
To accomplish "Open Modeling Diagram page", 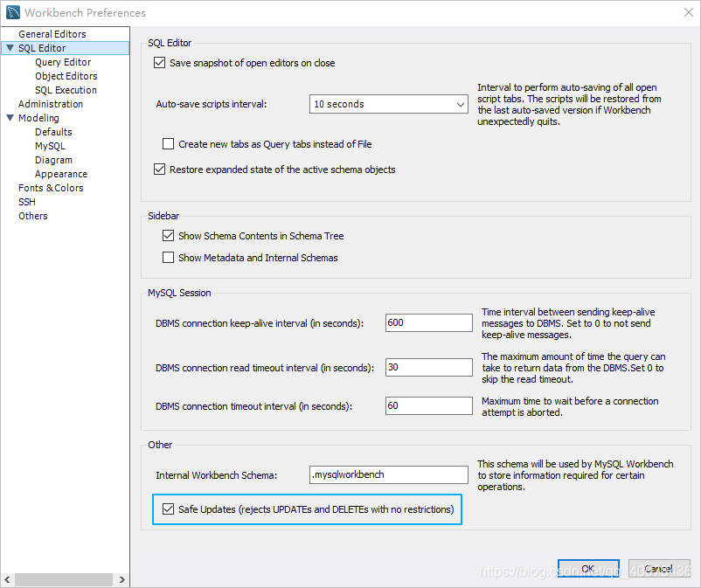I will click(x=53, y=160).
